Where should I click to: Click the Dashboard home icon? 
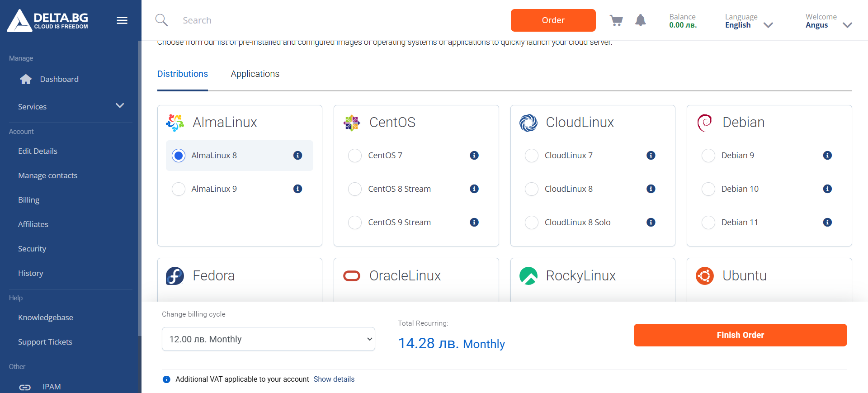point(26,79)
